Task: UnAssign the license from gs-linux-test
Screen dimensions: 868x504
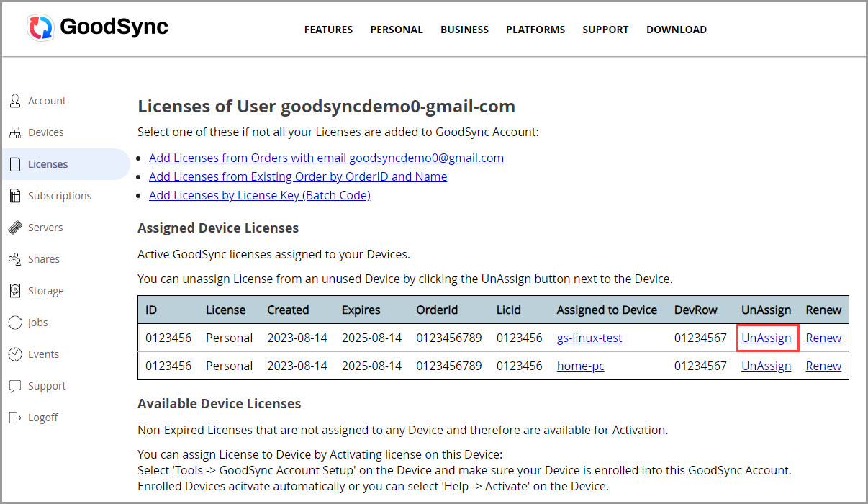Action: (x=766, y=337)
